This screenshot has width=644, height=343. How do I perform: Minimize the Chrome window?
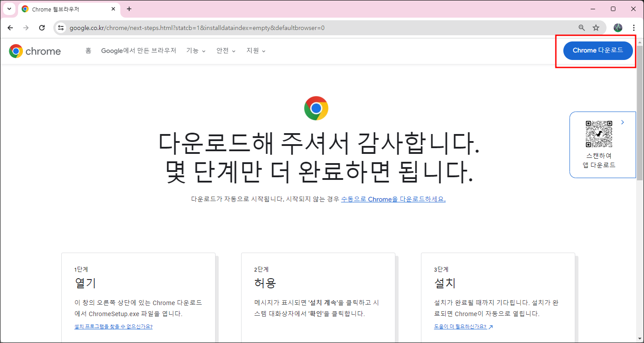coord(593,9)
